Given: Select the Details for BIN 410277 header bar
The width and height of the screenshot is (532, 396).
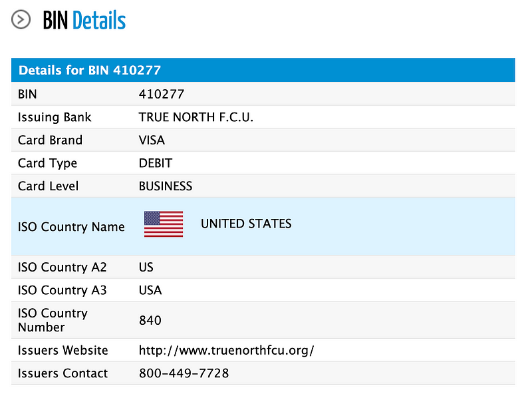Looking at the screenshot, I should [x=263, y=70].
